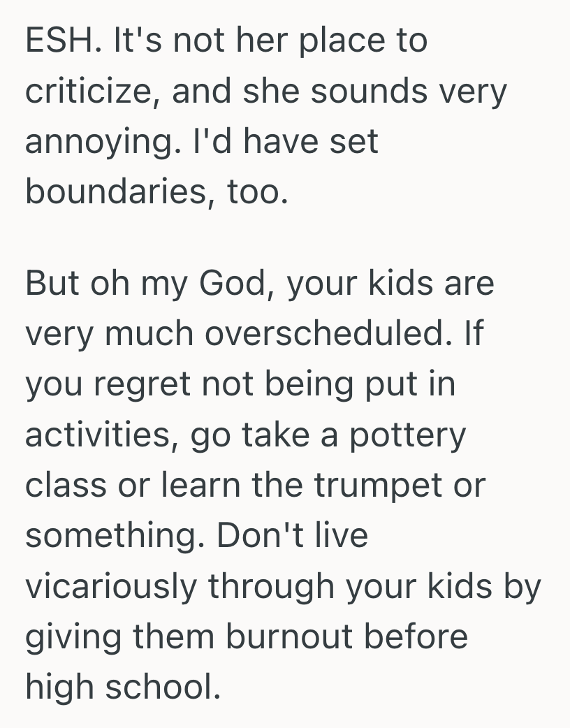
Task: Click the word "sounds" in the first paragraph
Action: coord(369,91)
